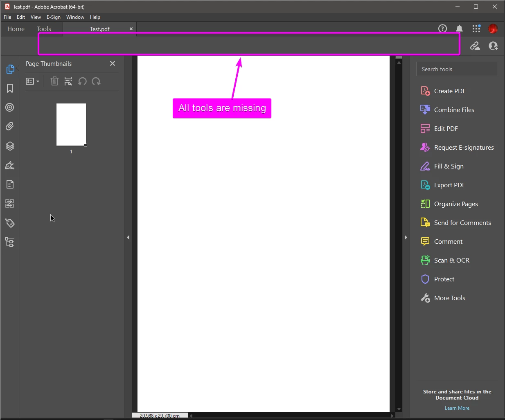Click the vertical scrollbar down arrow

pyautogui.click(x=399, y=409)
